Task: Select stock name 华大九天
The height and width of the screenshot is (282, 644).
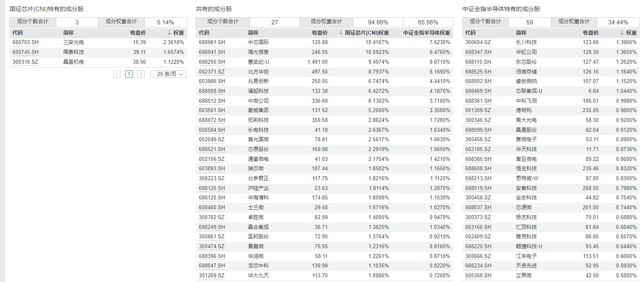Action: pyautogui.click(x=258, y=275)
